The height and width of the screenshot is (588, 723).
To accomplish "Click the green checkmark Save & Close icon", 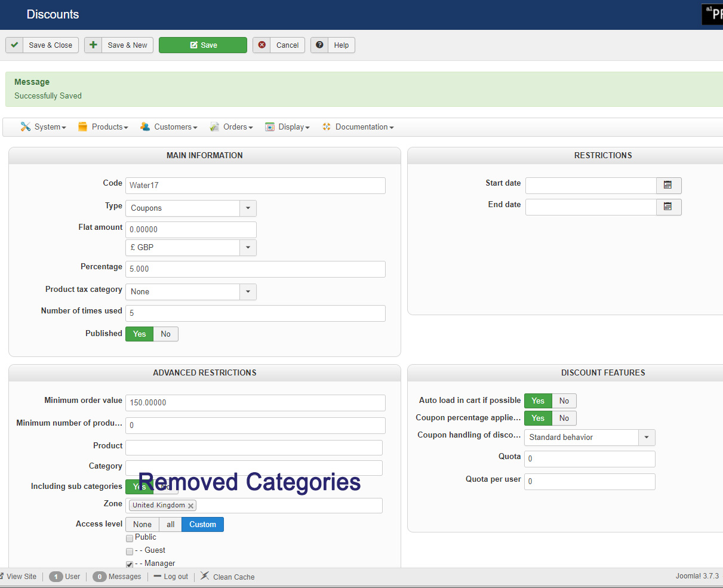I will 15,45.
